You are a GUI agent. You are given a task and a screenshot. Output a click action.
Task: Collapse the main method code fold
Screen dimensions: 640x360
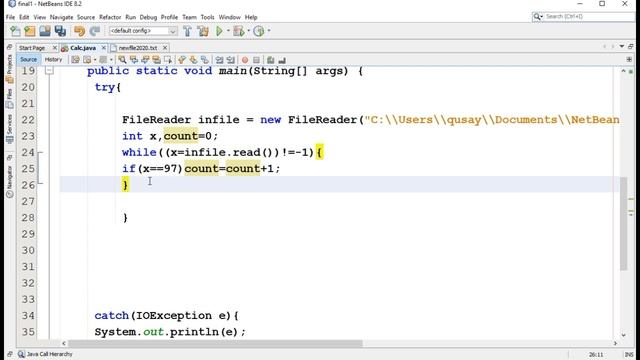tap(49, 71)
